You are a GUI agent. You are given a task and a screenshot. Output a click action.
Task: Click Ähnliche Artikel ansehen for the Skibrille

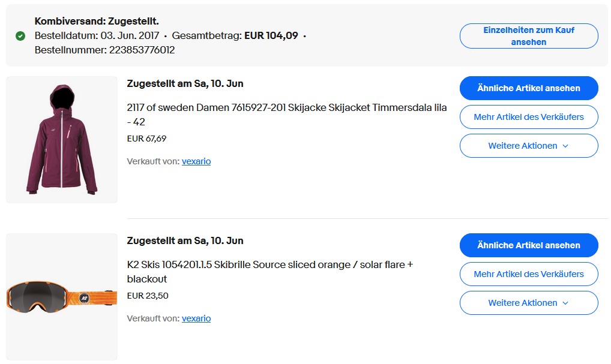(x=528, y=245)
